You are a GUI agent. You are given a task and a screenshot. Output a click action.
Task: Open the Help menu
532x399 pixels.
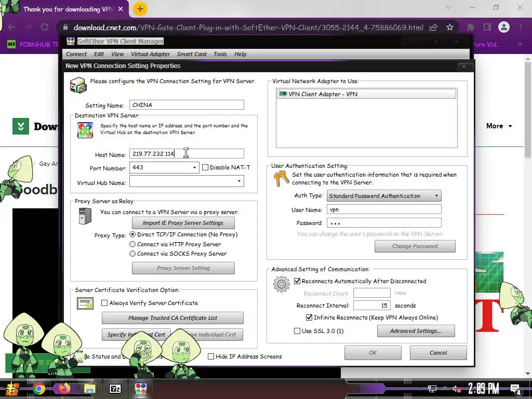click(240, 54)
